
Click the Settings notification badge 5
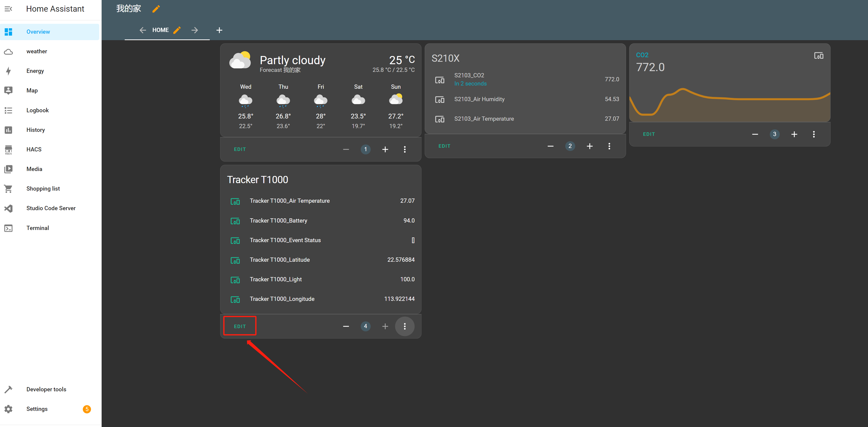pyautogui.click(x=87, y=409)
